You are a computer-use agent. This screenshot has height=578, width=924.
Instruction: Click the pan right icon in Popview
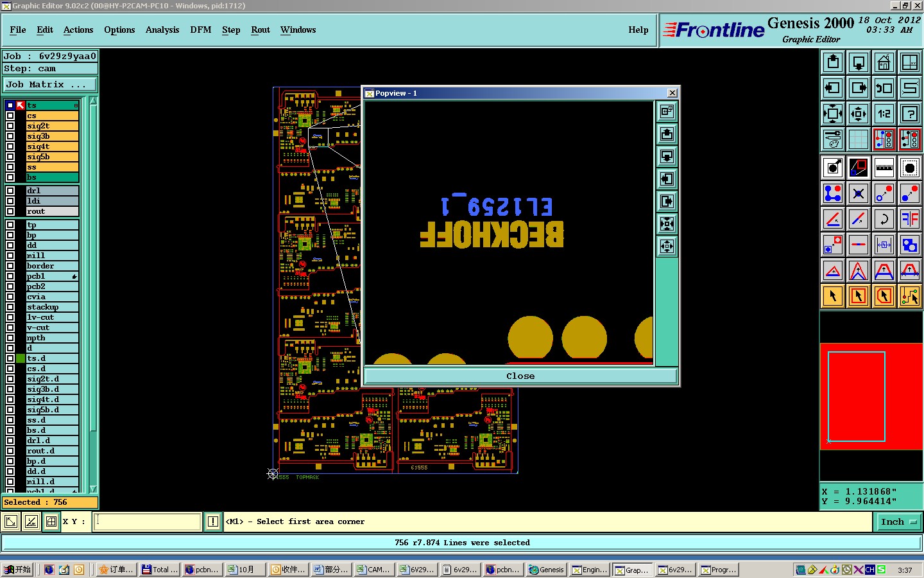[x=667, y=202]
